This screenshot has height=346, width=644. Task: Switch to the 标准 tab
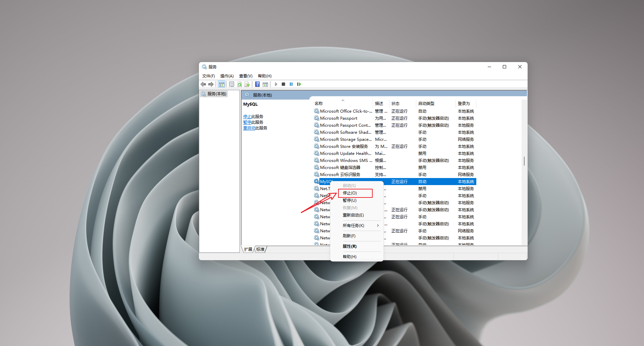(260, 249)
